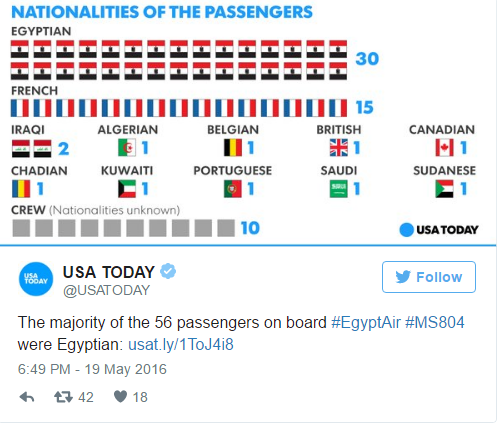This screenshot has width=498, height=423.
Task: Open the #MS804 hashtag link
Action: point(435,322)
